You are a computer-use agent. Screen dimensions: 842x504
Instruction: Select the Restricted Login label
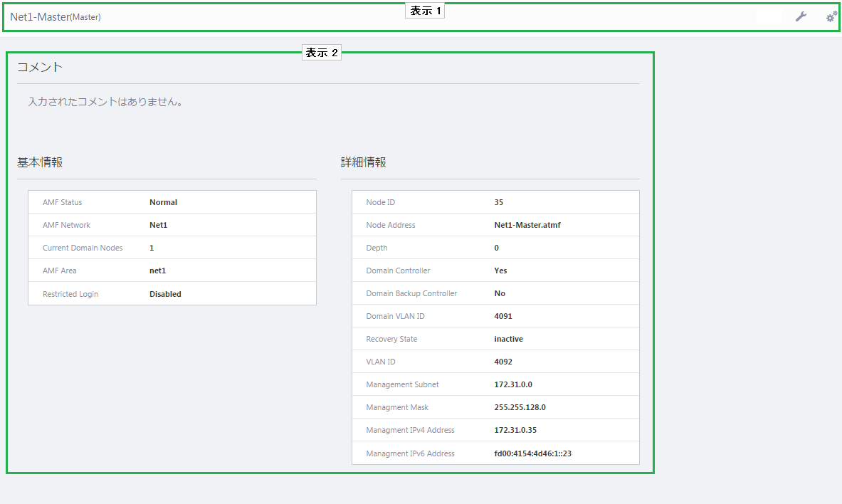tap(70, 294)
